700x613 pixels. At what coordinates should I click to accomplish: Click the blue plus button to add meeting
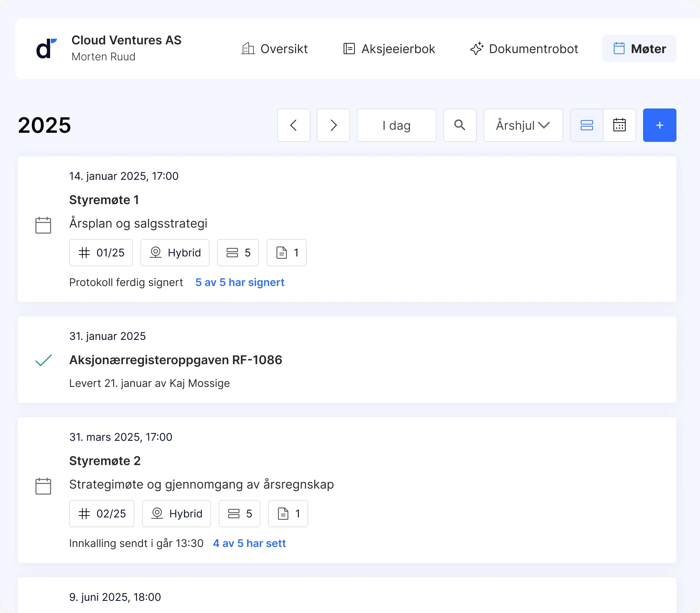(x=659, y=125)
